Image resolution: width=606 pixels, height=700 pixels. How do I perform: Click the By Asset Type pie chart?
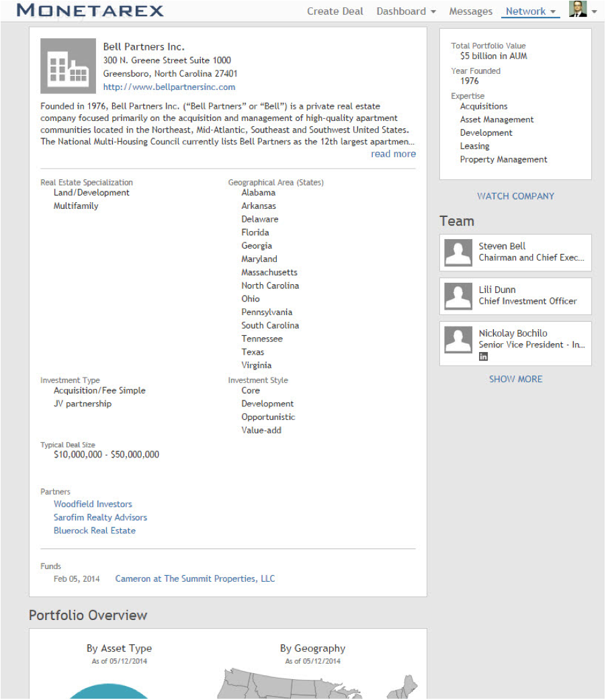[109, 691]
